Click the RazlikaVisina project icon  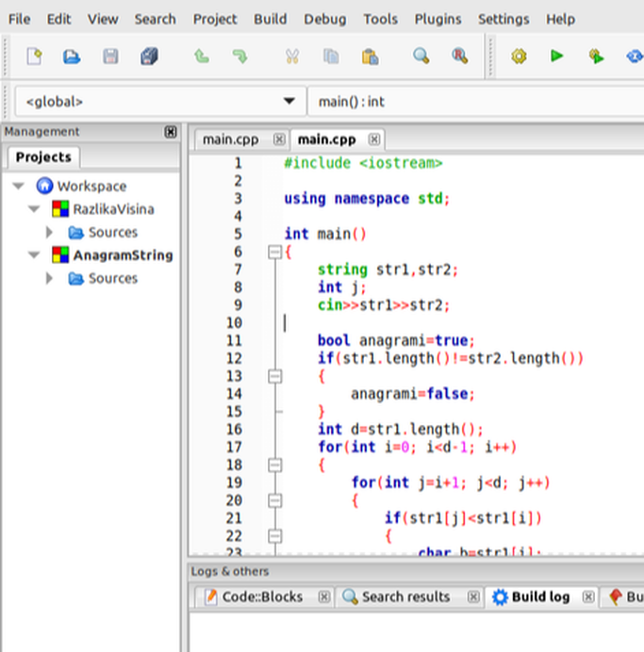click(x=60, y=209)
